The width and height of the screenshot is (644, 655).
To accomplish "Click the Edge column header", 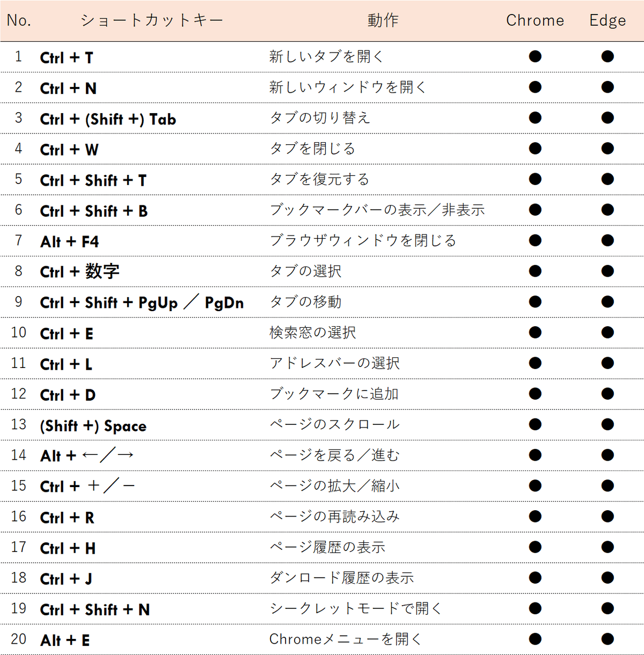I will coord(608,20).
